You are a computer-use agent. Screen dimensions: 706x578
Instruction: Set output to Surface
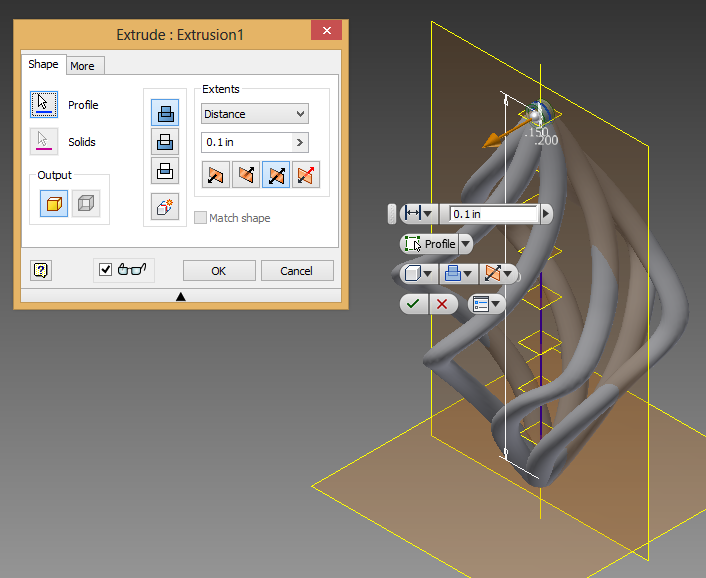coord(86,203)
